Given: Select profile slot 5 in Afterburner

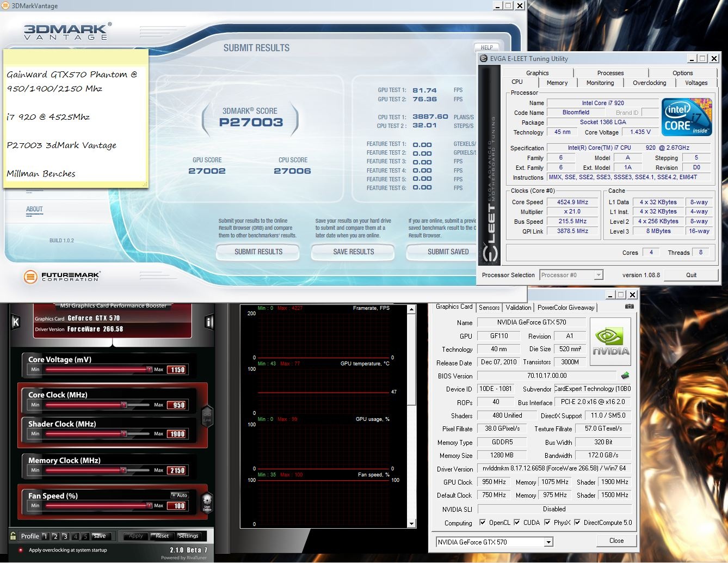Looking at the screenshot, I should pos(85,536).
